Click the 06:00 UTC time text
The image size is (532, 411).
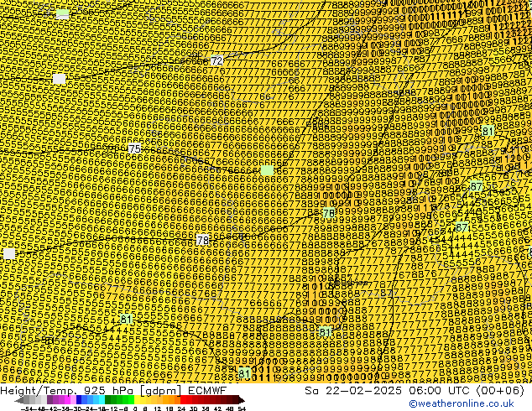(441, 391)
